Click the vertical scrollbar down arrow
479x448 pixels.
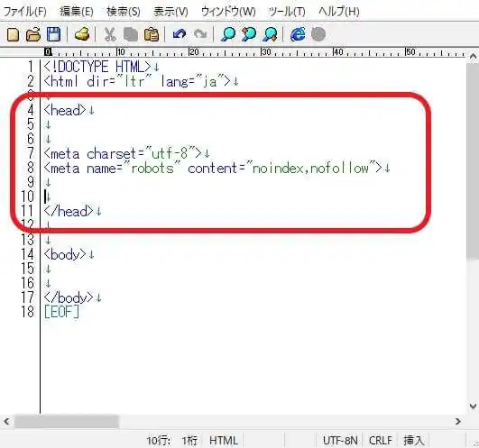click(473, 407)
